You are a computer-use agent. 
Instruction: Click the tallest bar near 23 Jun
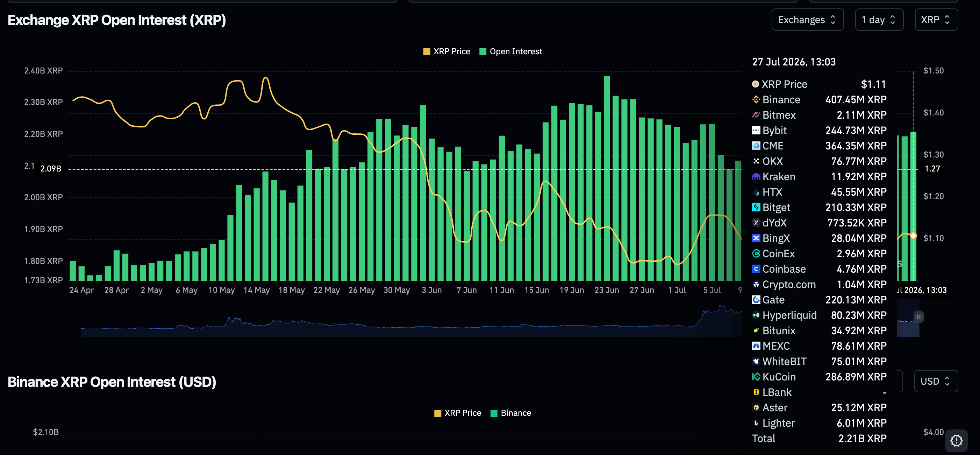[x=607, y=178]
